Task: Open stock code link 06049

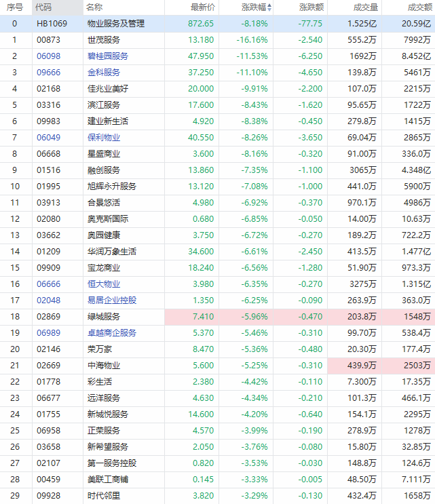Action: pos(49,137)
